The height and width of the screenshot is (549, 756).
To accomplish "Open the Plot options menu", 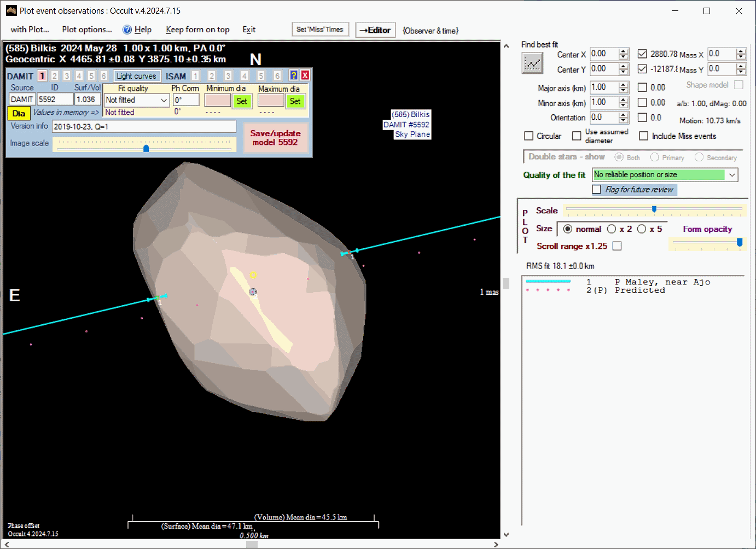I will [87, 30].
